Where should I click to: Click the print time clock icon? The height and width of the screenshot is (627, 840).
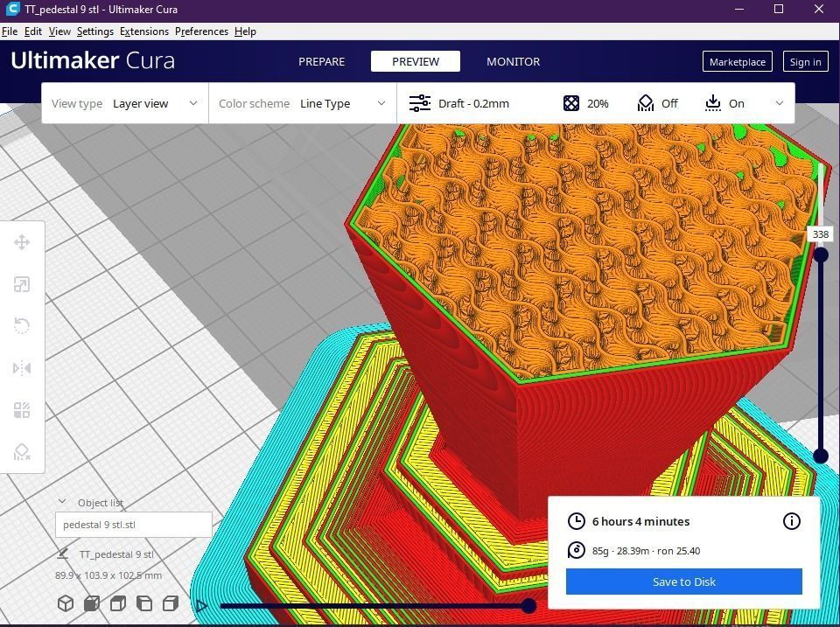click(x=576, y=521)
